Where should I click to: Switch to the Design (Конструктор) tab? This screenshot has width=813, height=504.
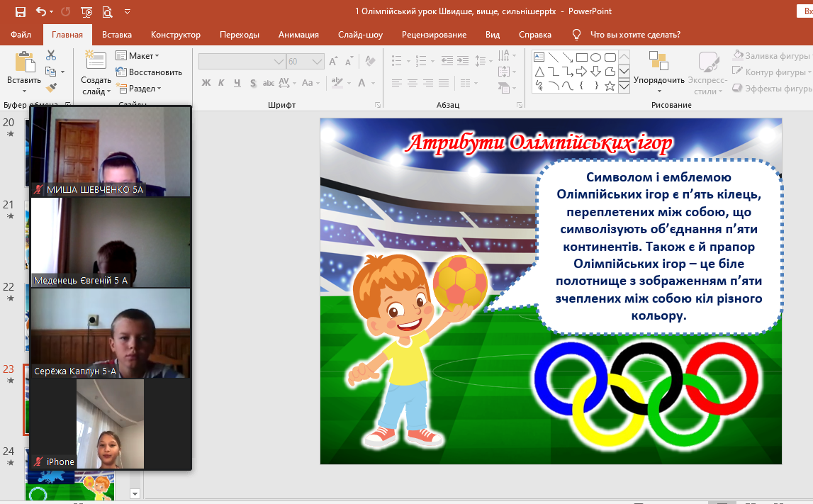[x=176, y=35]
